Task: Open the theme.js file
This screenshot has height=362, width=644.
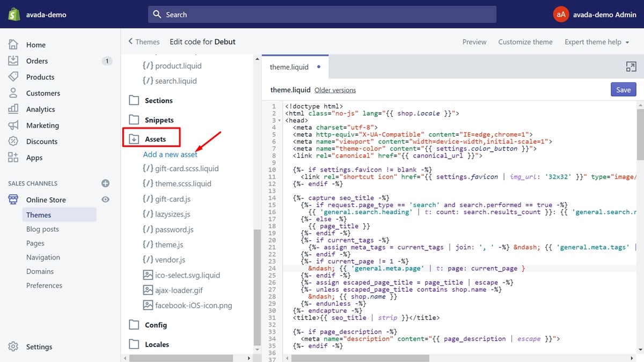Action: tap(169, 245)
